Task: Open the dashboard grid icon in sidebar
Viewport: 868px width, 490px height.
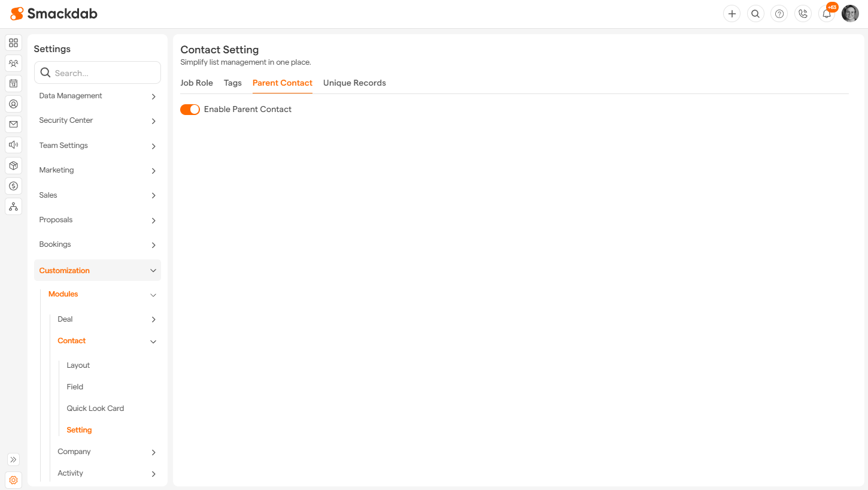Action: click(x=13, y=43)
